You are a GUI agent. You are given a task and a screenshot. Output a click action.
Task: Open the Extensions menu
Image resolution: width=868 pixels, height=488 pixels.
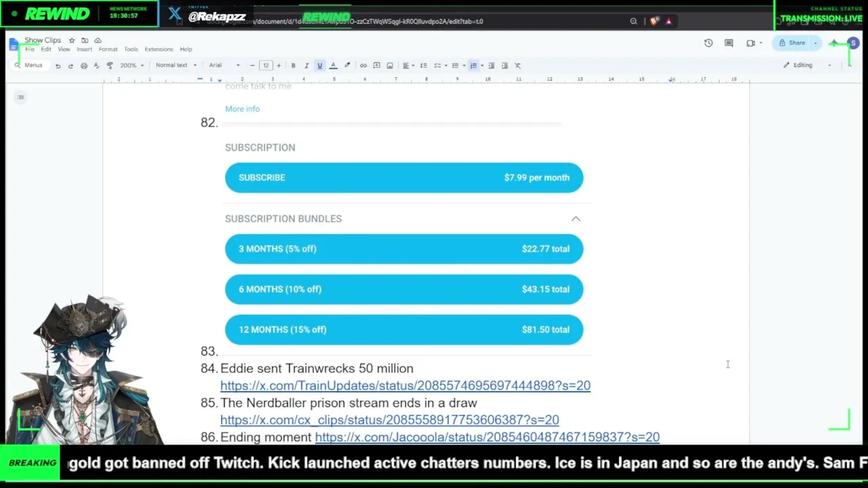159,49
